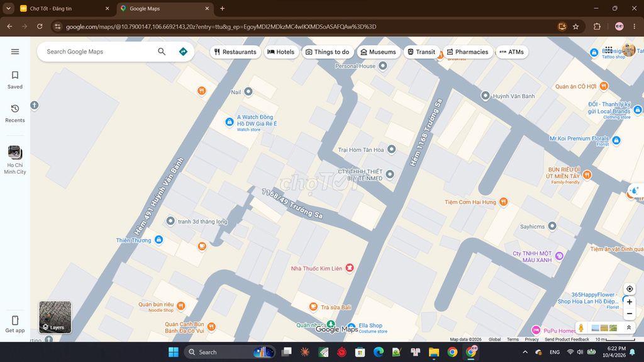Select the Museums category chip

pos(378,52)
